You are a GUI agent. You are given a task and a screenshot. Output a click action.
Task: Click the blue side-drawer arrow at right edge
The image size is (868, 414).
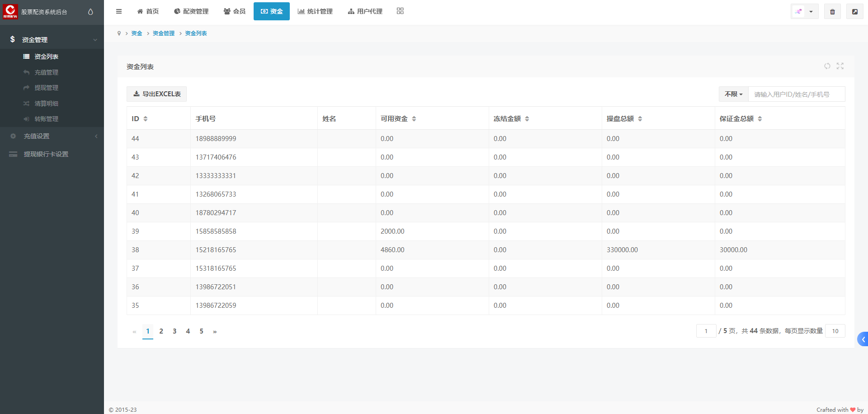click(x=863, y=339)
